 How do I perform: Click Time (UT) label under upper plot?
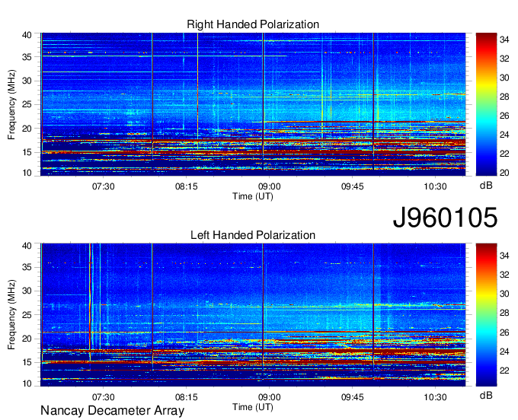click(x=253, y=196)
